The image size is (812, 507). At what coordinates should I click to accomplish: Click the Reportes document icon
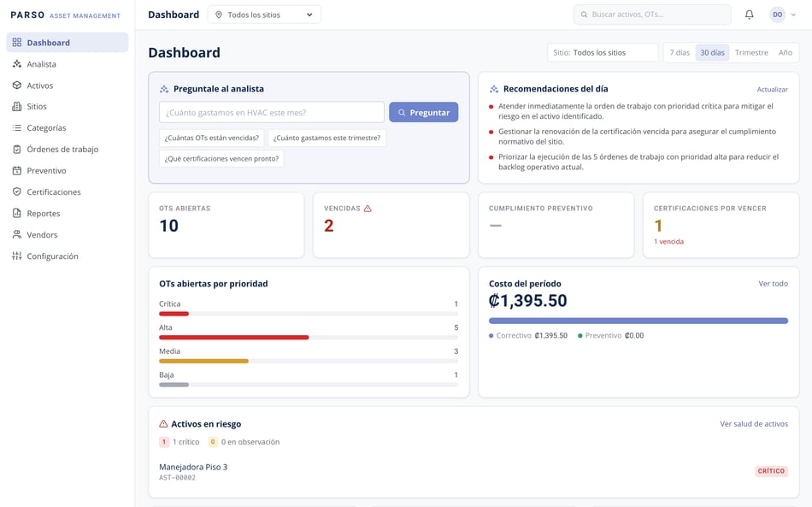[x=17, y=213]
